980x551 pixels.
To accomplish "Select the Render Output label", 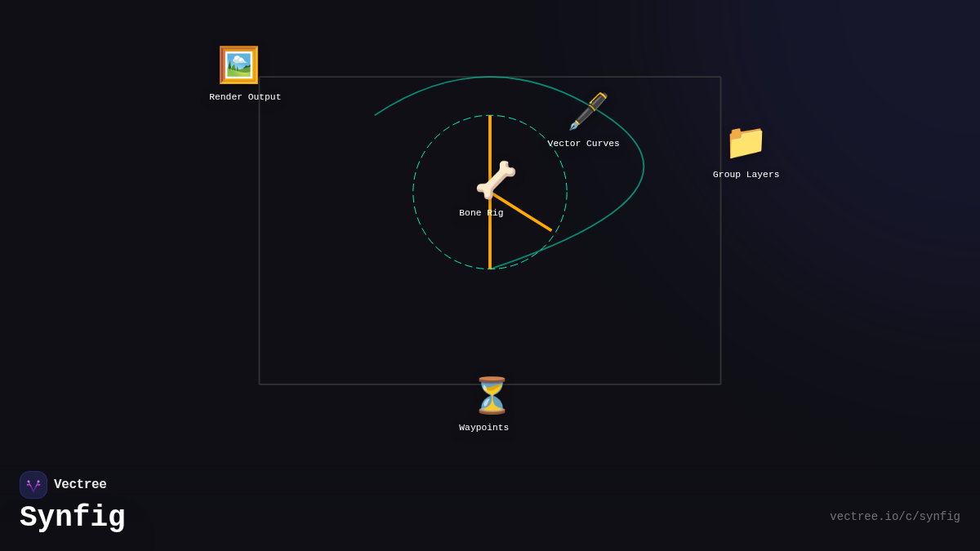I will 245,96.
